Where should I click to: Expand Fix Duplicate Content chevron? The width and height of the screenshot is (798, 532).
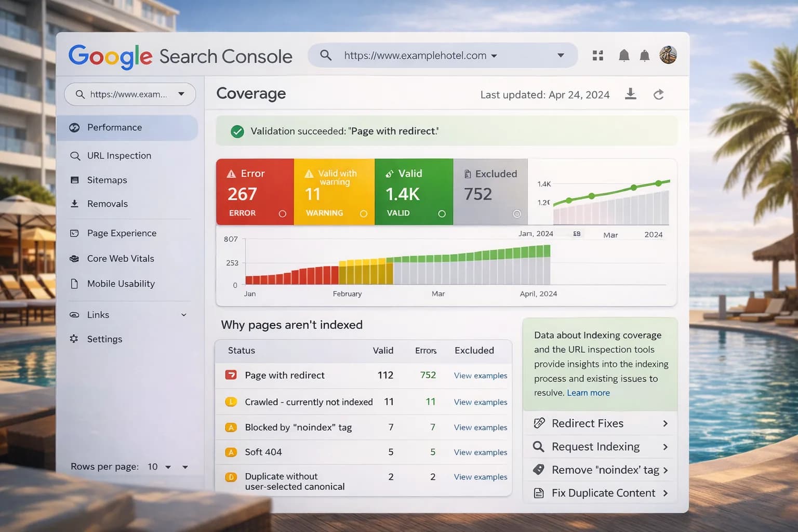[665, 493]
